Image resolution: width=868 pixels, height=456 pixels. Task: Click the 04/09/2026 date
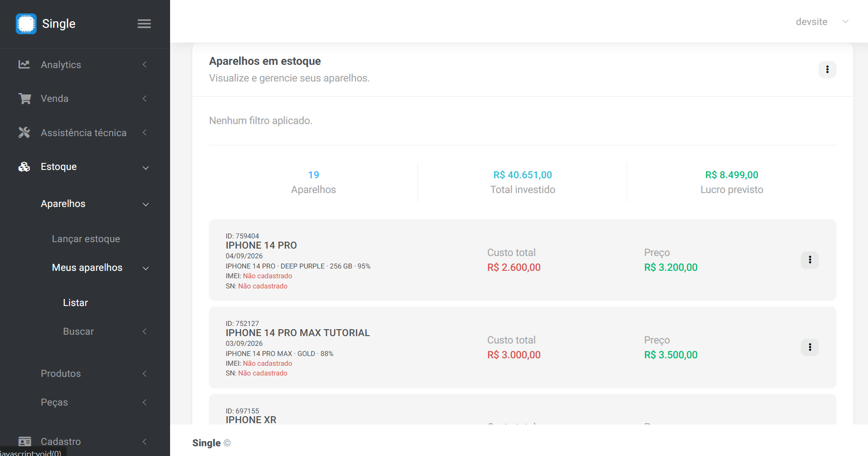(244, 256)
